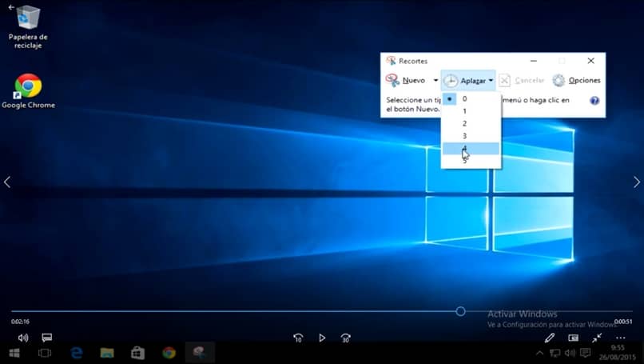644x364 pixels.
Task: Choose delay of 3 seconds
Action: point(471,136)
